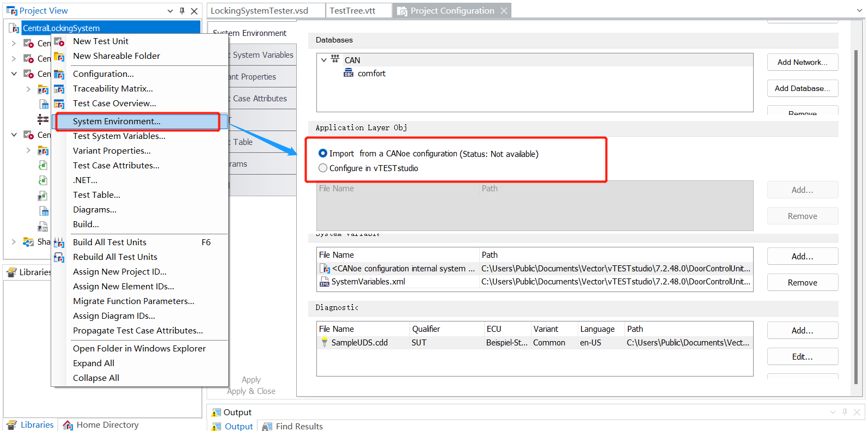The image size is (868, 431).
Task: Click the Configuration menu entry icon
Action: coord(59,74)
